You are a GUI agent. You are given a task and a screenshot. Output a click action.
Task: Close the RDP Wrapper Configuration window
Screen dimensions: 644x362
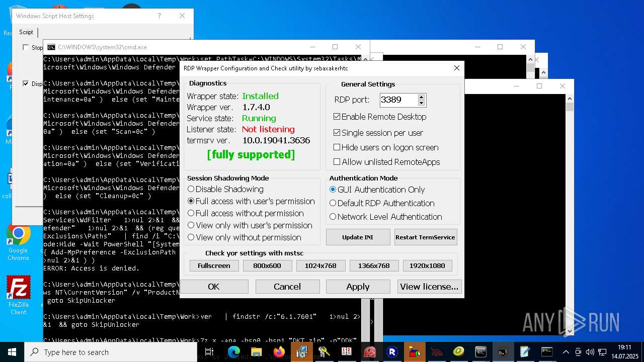click(456, 68)
